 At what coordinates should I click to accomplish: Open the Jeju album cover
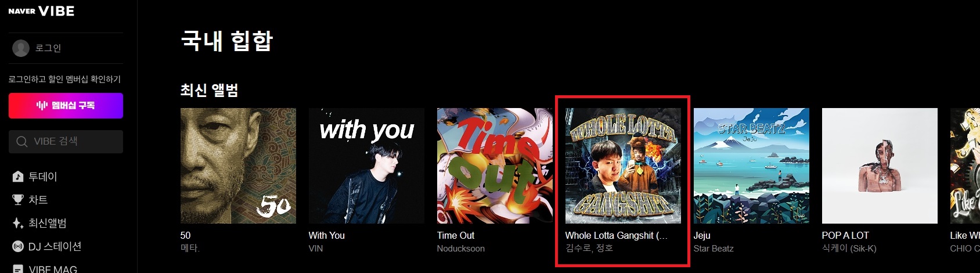click(x=751, y=166)
